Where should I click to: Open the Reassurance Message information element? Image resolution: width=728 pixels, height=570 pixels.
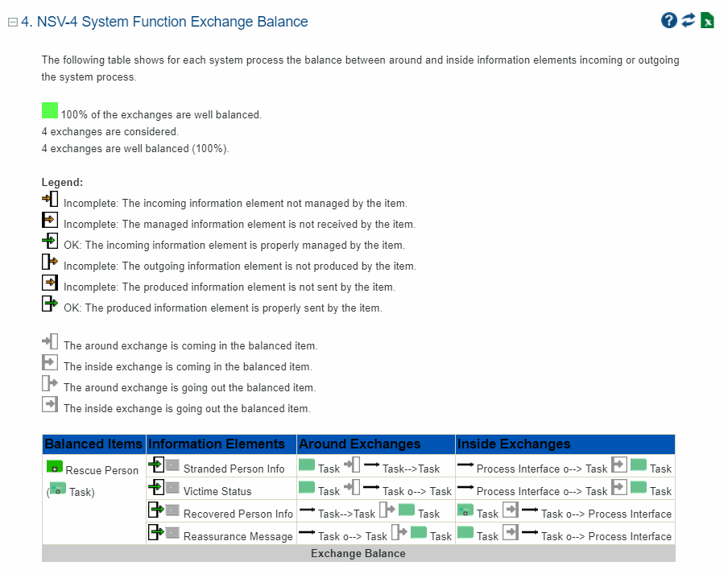pos(238,536)
